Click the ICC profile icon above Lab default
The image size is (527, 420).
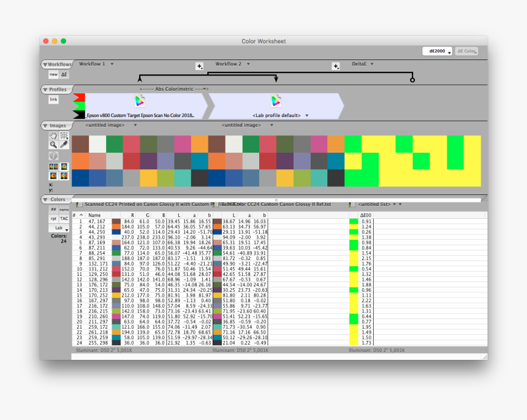(x=276, y=101)
